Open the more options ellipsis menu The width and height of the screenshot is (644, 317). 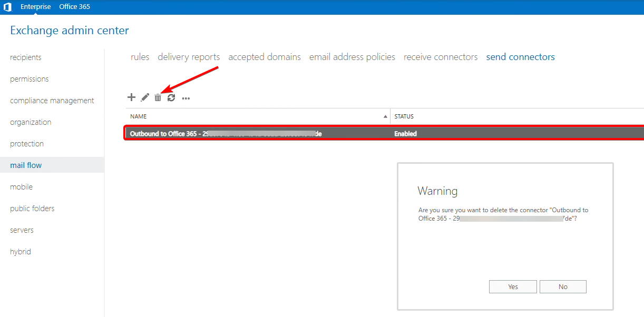pyautogui.click(x=186, y=98)
